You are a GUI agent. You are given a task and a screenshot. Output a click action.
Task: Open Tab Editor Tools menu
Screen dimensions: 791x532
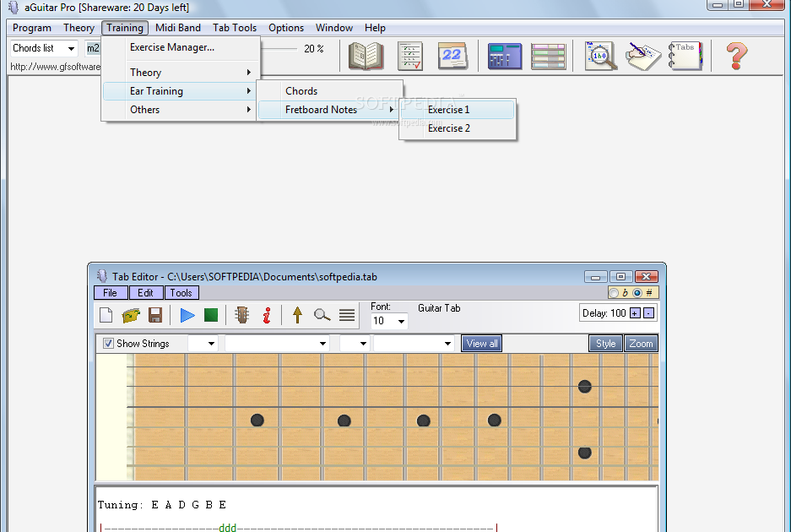[x=181, y=293]
